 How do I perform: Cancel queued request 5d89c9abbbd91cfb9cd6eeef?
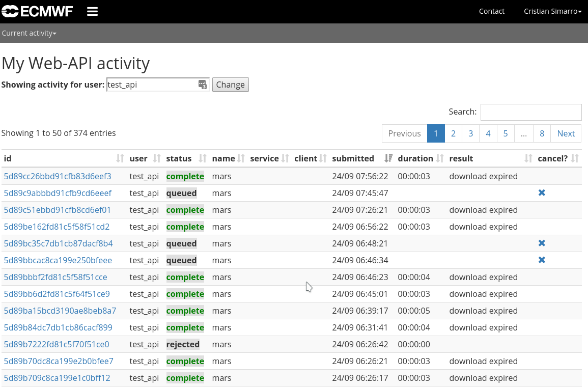pos(542,193)
